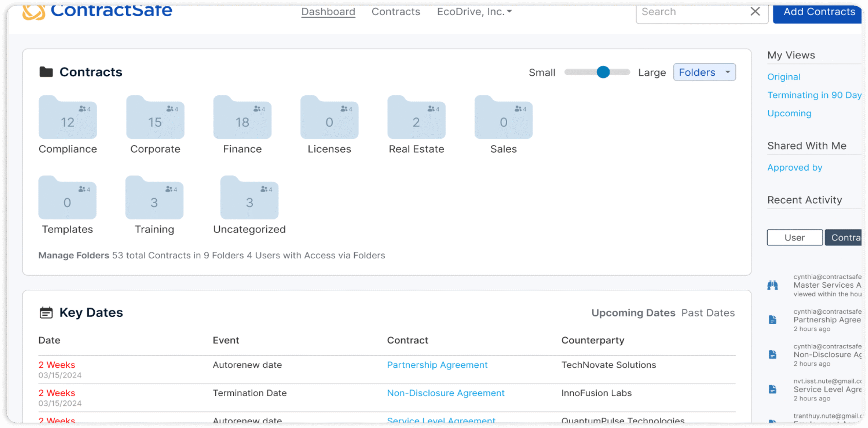The image size is (868, 428).
Task: Clear the search field with X
Action: [755, 12]
